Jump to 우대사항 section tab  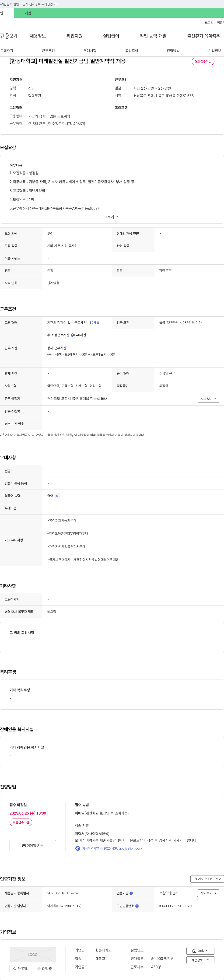point(90,51)
